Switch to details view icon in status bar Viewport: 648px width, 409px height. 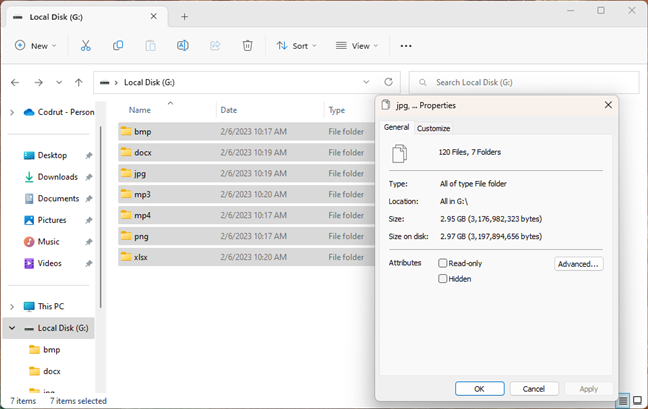click(623, 400)
